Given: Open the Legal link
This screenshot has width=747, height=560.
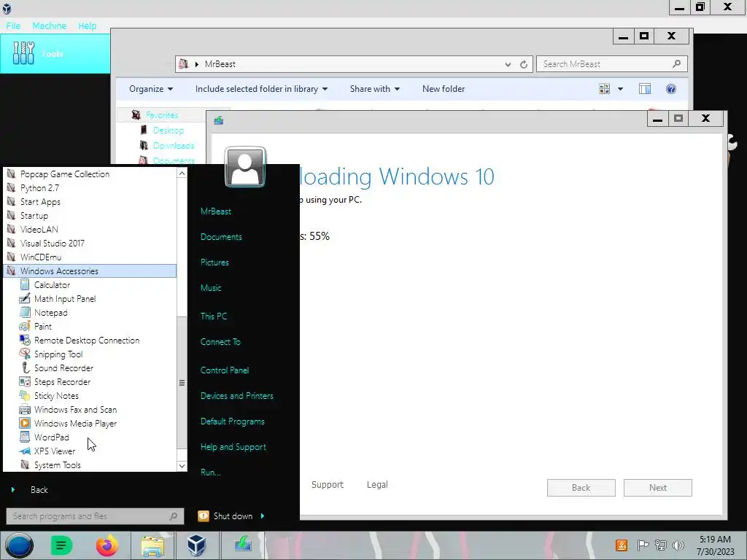Looking at the screenshot, I should [377, 484].
